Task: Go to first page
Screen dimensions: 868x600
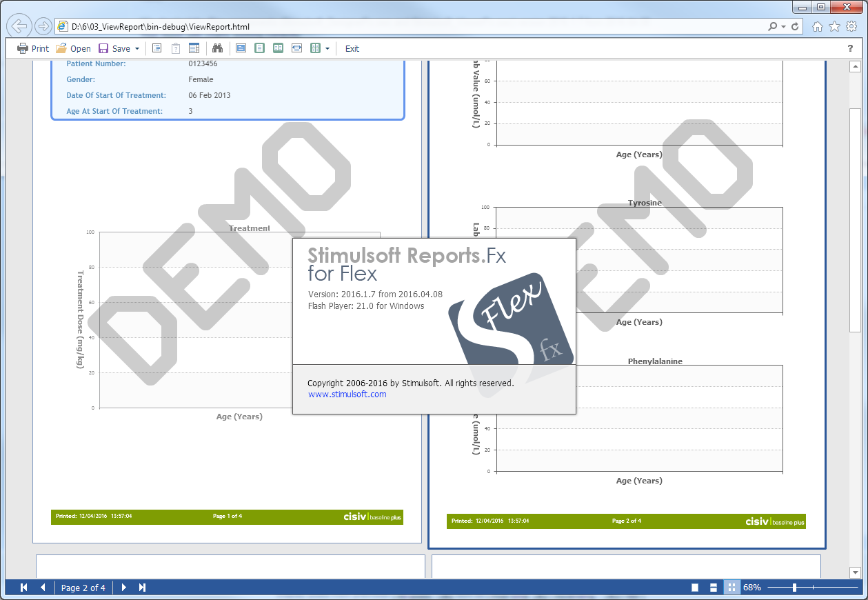Action: (24, 588)
